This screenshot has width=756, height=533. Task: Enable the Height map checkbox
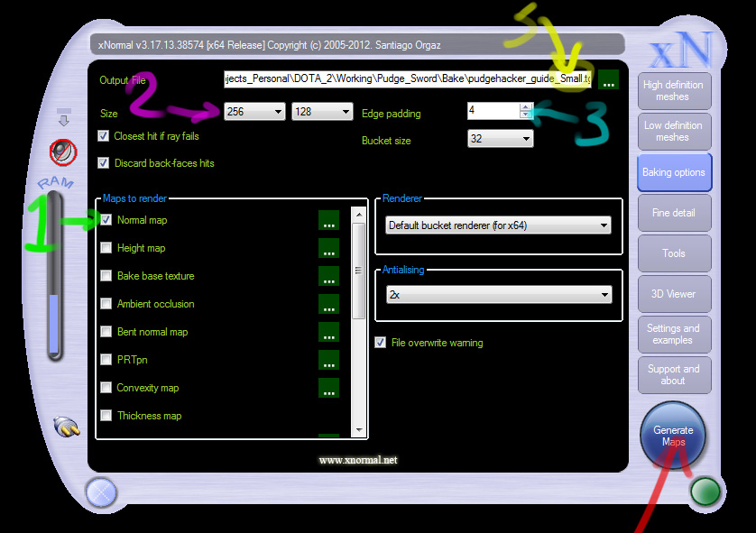pos(106,248)
